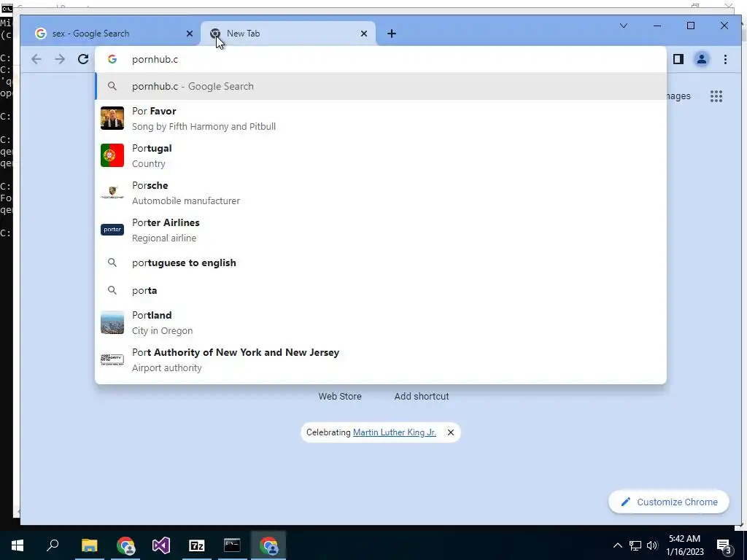Select the New Tab tab

point(288,34)
